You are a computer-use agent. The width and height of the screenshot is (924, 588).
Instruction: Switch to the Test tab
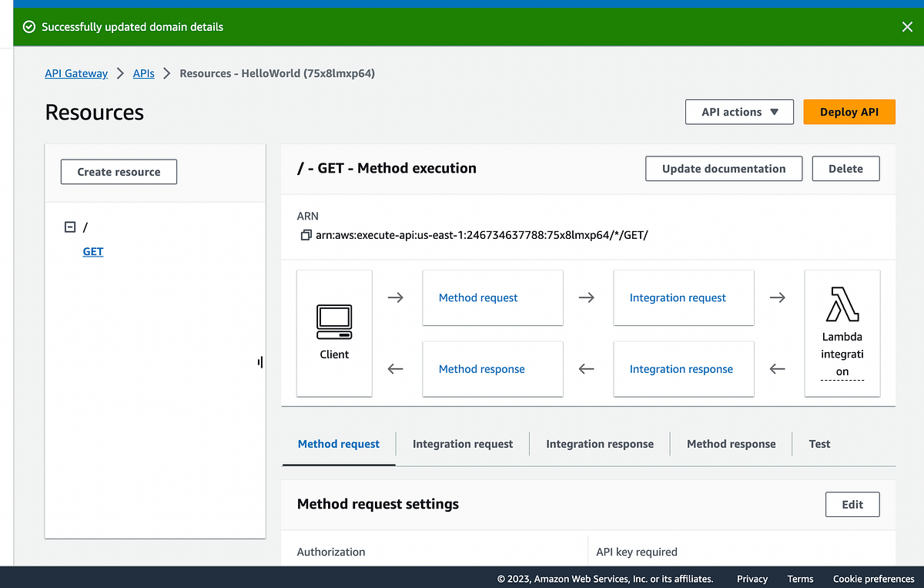point(819,444)
